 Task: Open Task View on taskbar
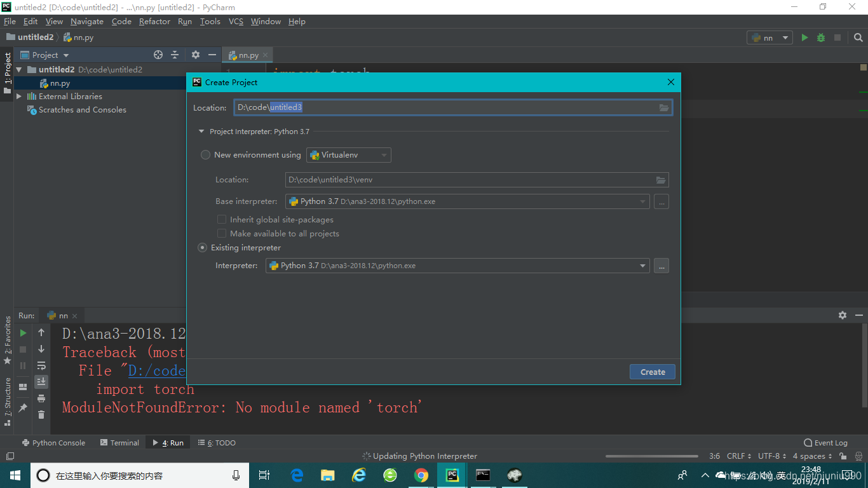click(x=265, y=475)
